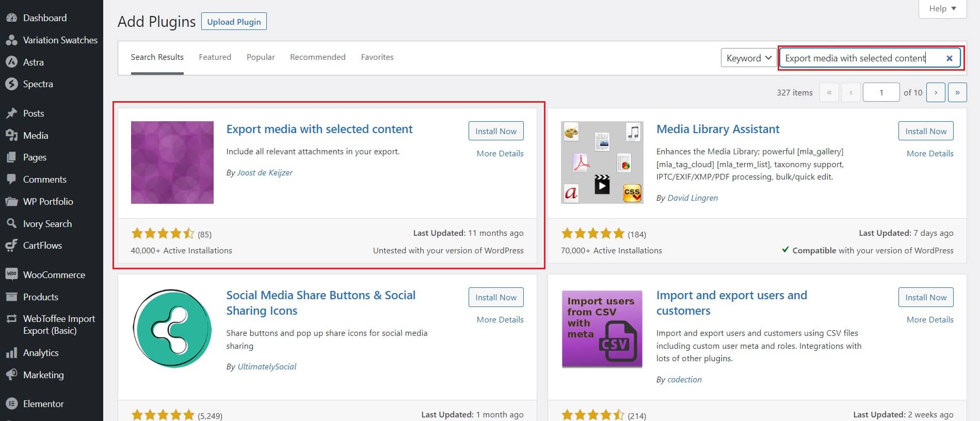Install Media Library Assistant plugin

pos(926,131)
